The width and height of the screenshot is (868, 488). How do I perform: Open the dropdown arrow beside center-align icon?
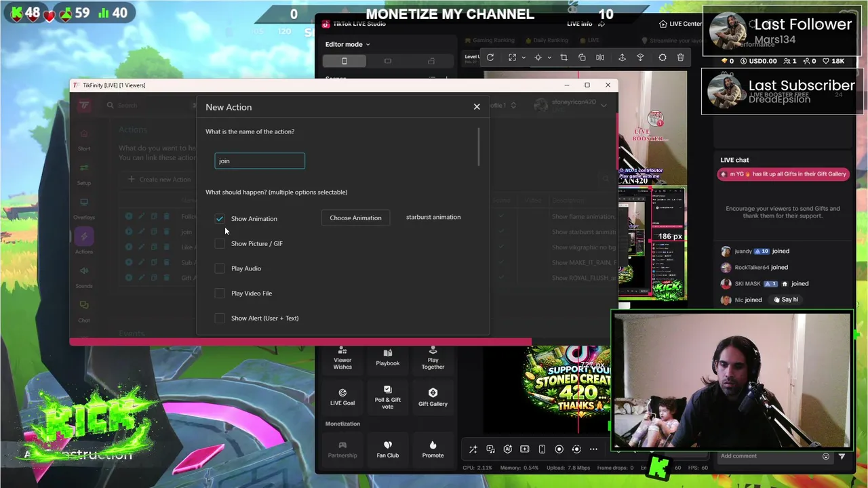tap(549, 58)
